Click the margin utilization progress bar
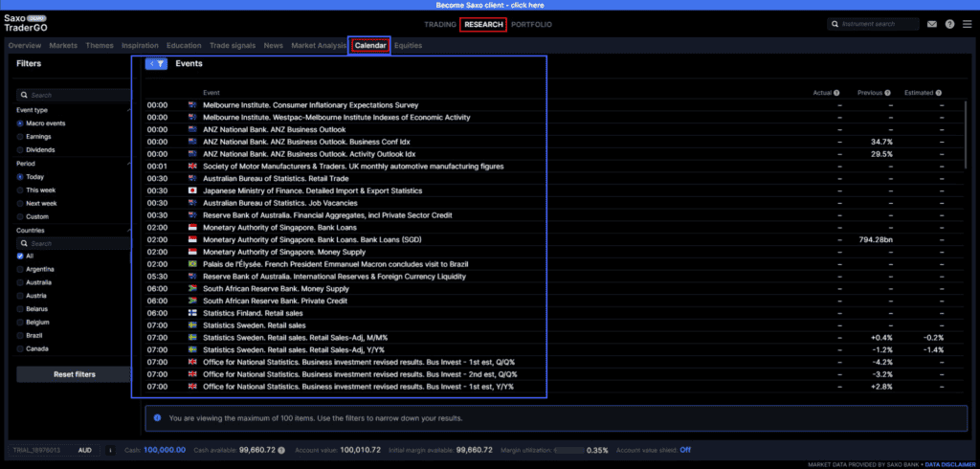980x469 pixels. pyautogui.click(x=569, y=450)
